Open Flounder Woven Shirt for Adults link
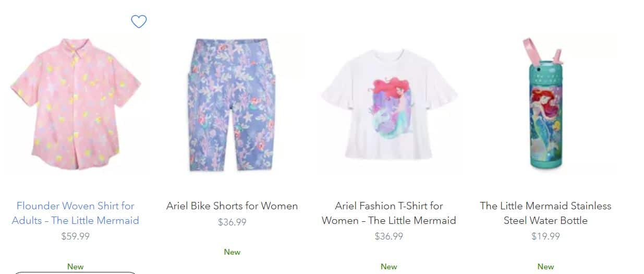The width and height of the screenshot is (644, 274). 76,213
